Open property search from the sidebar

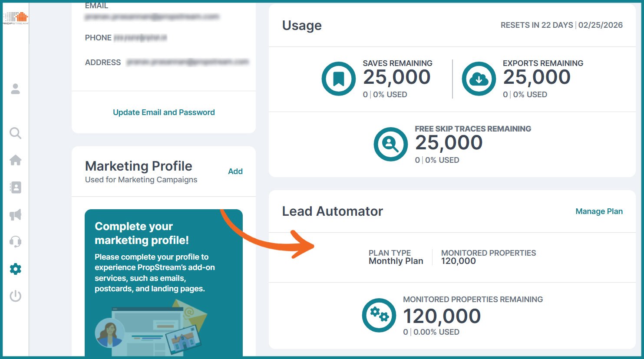pos(15,133)
